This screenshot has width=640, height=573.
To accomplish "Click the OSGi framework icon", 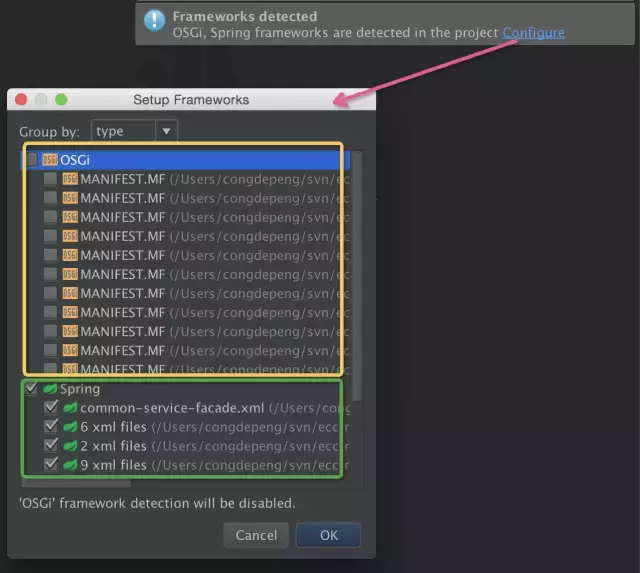I will click(x=50, y=160).
